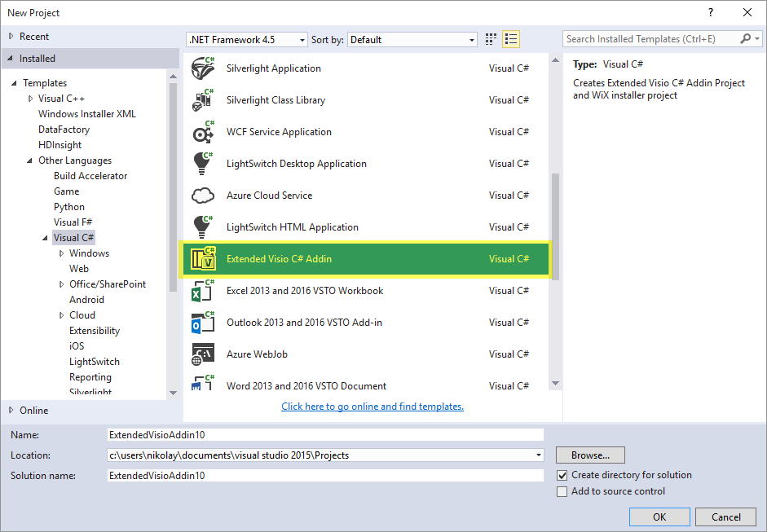
Task: Open the .NET Framework version dropdown
Action: (x=247, y=40)
